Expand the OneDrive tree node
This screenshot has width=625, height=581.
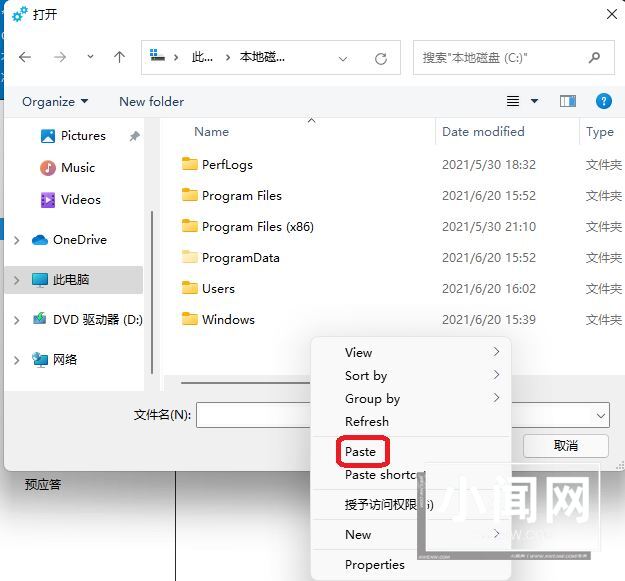[16, 240]
